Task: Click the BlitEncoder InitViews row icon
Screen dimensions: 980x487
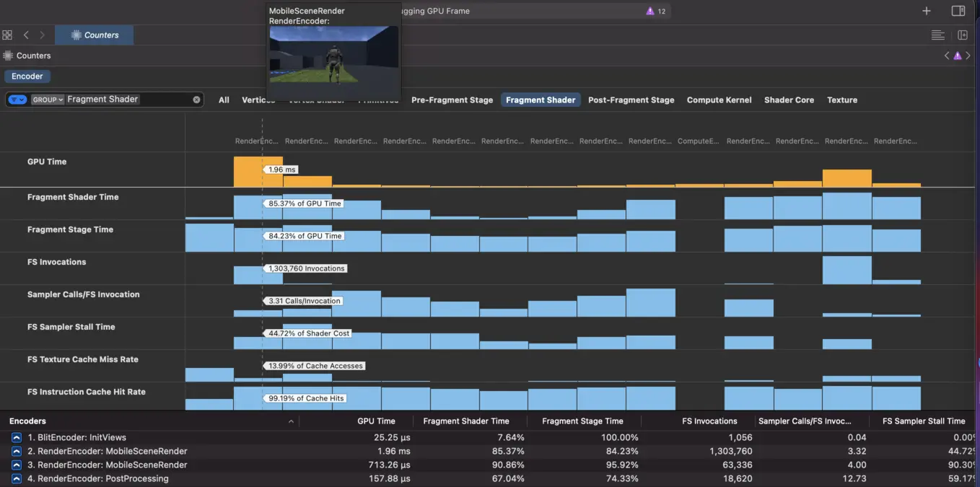Action: pyautogui.click(x=17, y=437)
